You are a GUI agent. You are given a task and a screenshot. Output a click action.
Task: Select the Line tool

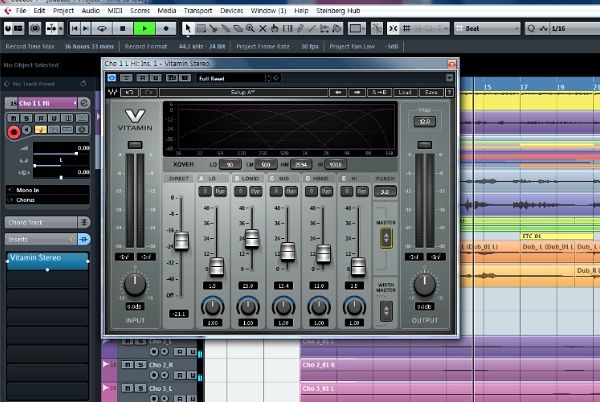pos(312,28)
